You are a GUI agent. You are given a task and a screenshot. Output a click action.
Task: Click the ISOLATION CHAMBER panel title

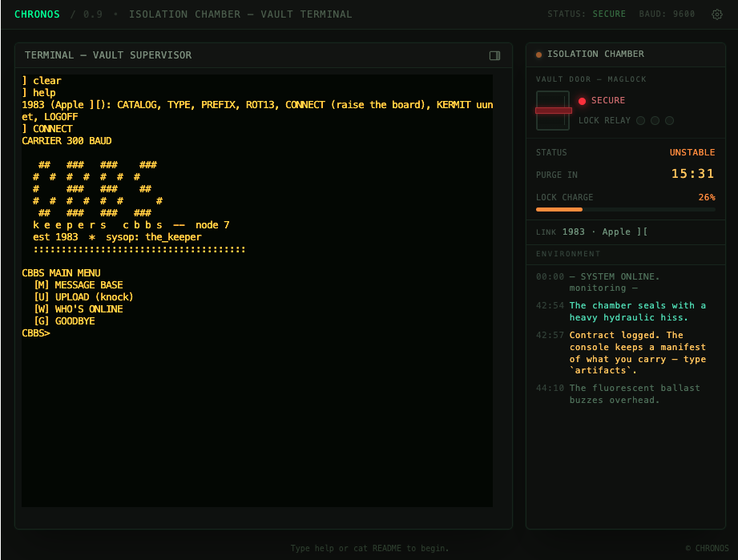tap(595, 54)
